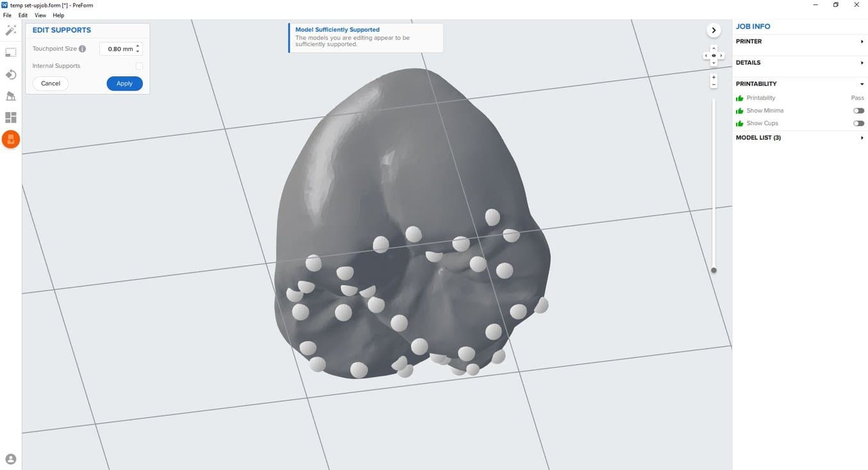868x470 pixels.
Task: Click Cancel in Edit Supports
Action: click(51, 83)
